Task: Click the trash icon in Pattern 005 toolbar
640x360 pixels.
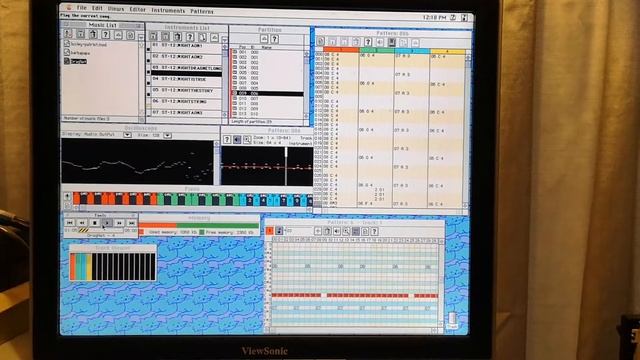Action: coord(356,42)
